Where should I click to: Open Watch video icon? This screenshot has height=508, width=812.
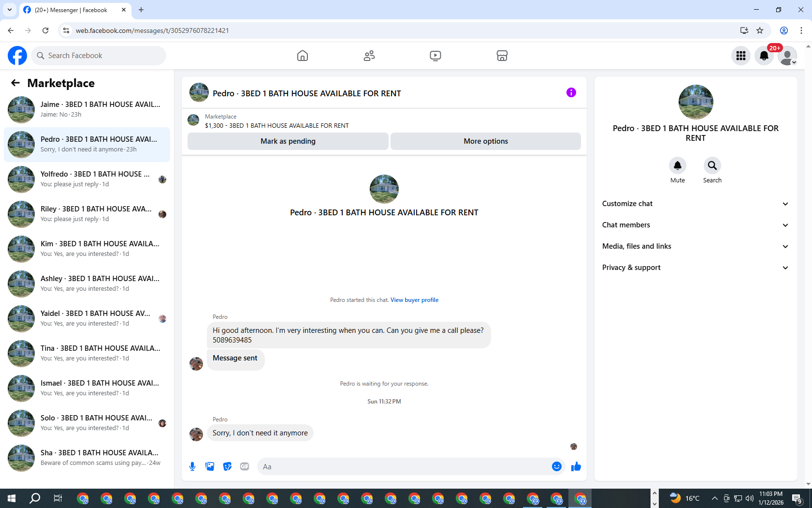coord(435,56)
